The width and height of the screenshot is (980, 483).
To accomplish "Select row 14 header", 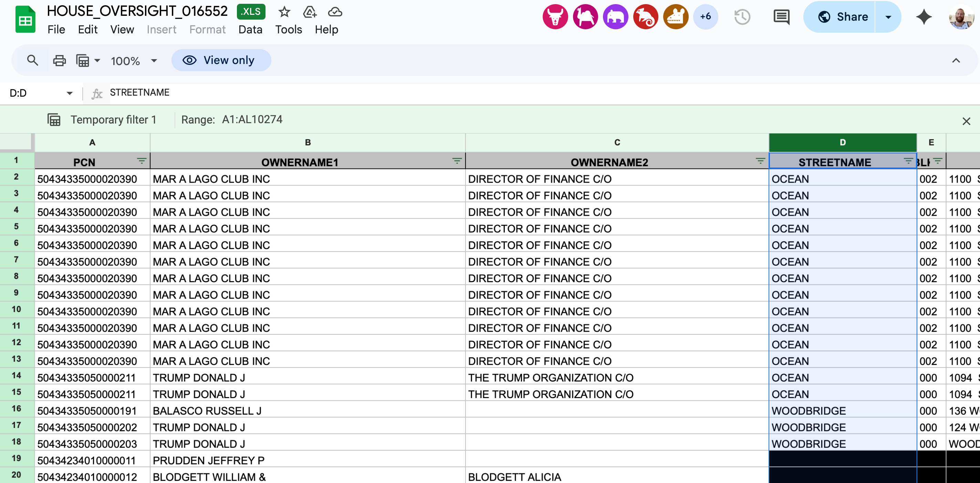I will [17, 376].
